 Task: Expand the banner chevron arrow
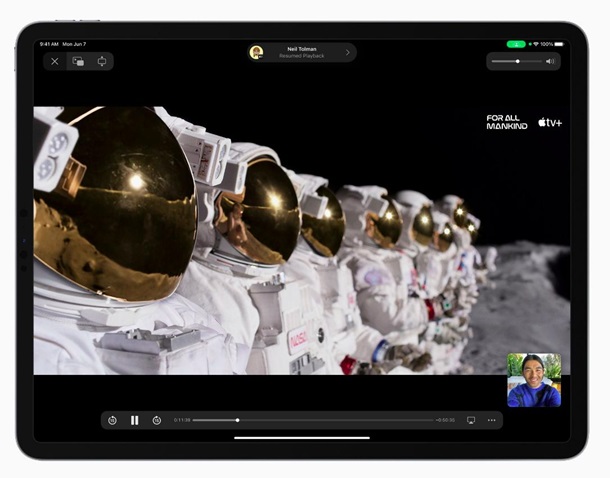tap(347, 52)
